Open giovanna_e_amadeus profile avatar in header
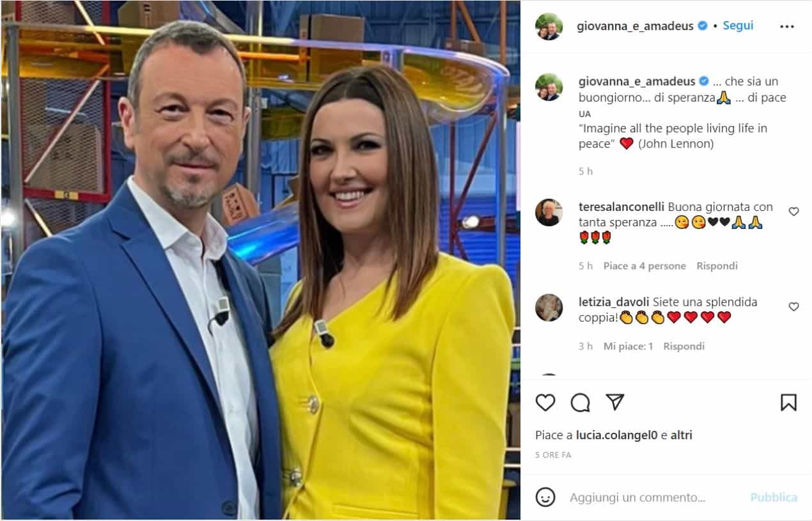Viewport: 812px width, 521px height. (x=549, y=26)
